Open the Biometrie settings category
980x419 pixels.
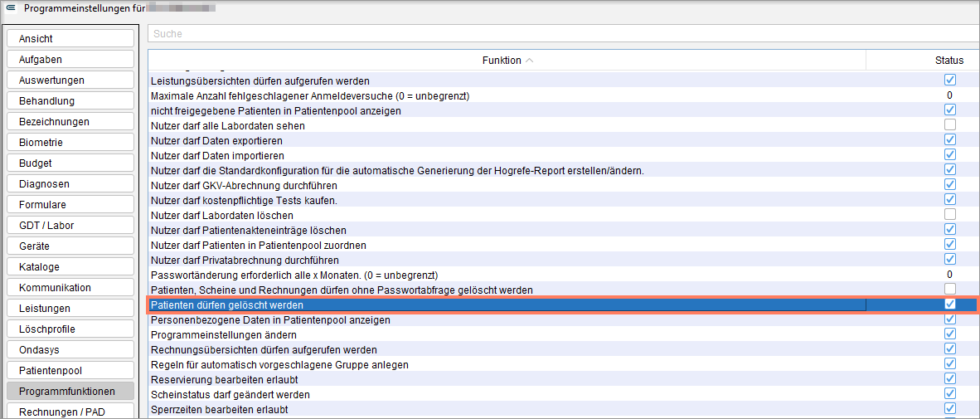coord(70,143)
